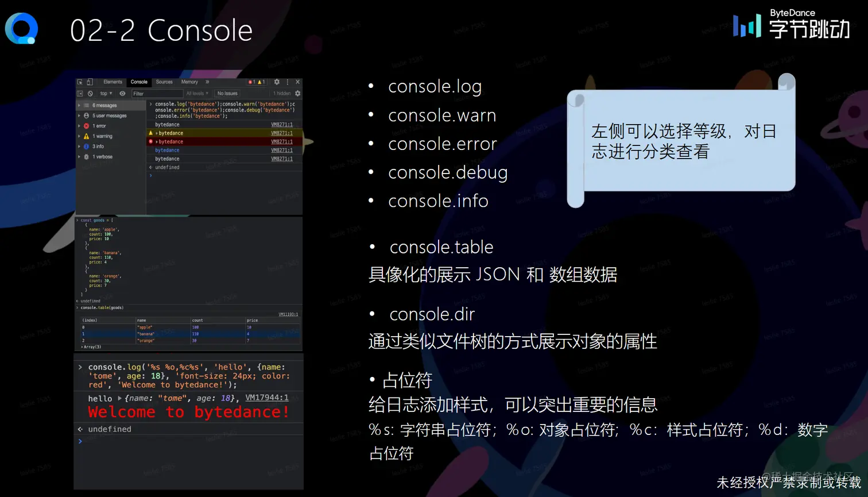868x497 pixels.
Task: Click the red circle icon on the error log row
Action: [151, 141]
